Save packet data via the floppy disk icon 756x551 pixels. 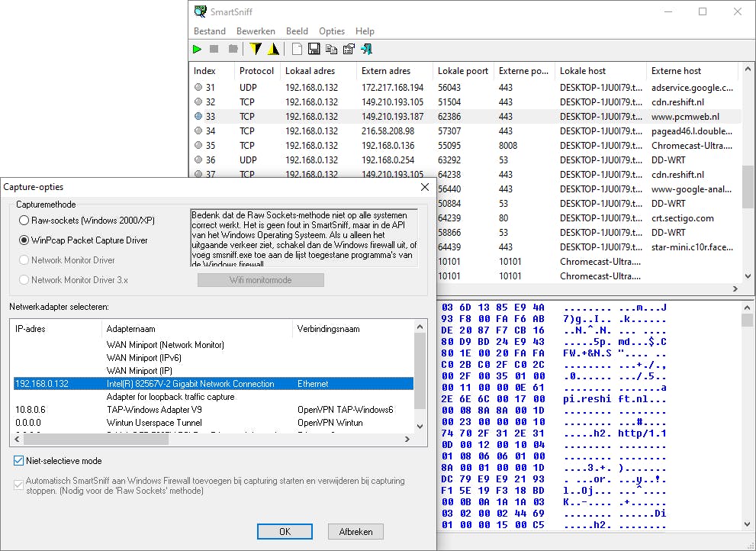[x=314, y=48]
